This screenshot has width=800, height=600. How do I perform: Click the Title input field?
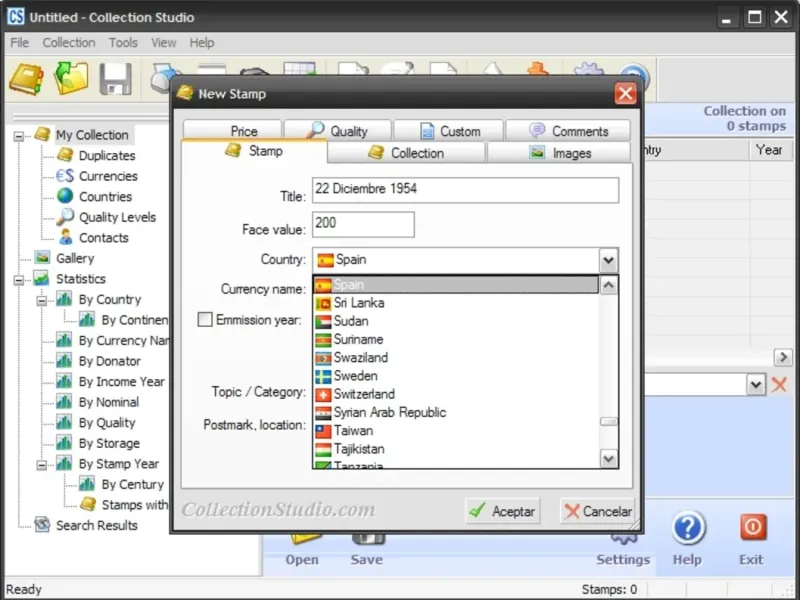click(x=465, y=190)
